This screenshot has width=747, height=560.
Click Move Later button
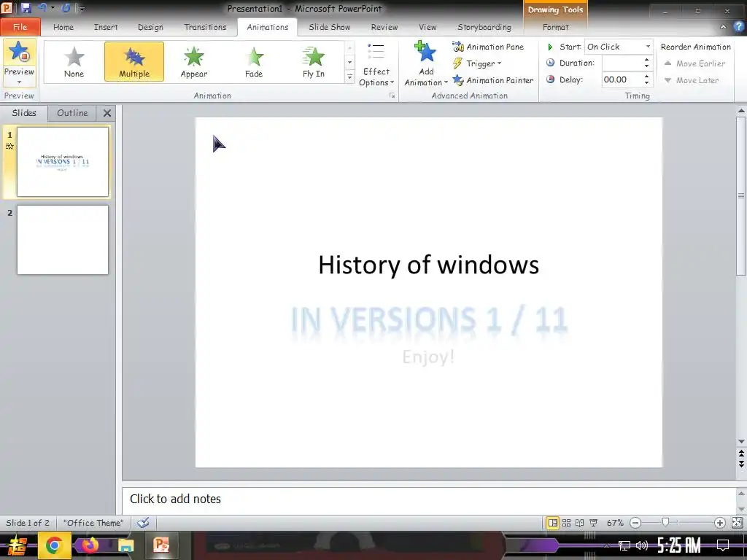692,80
